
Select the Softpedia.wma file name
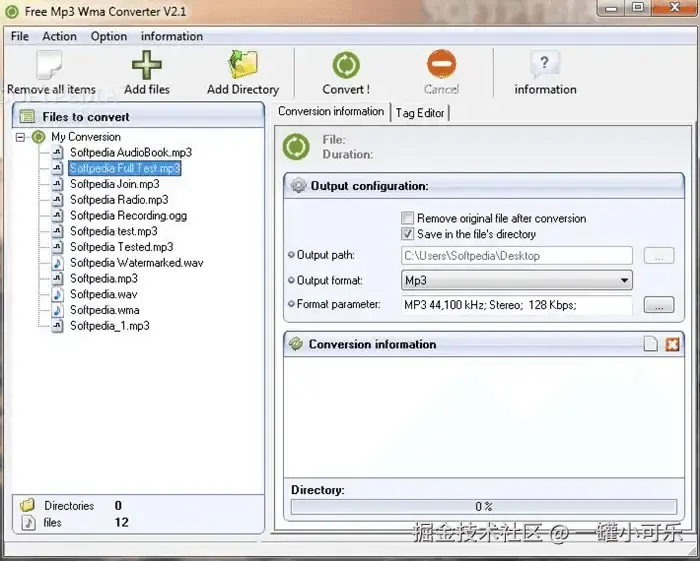coord(104,310)
